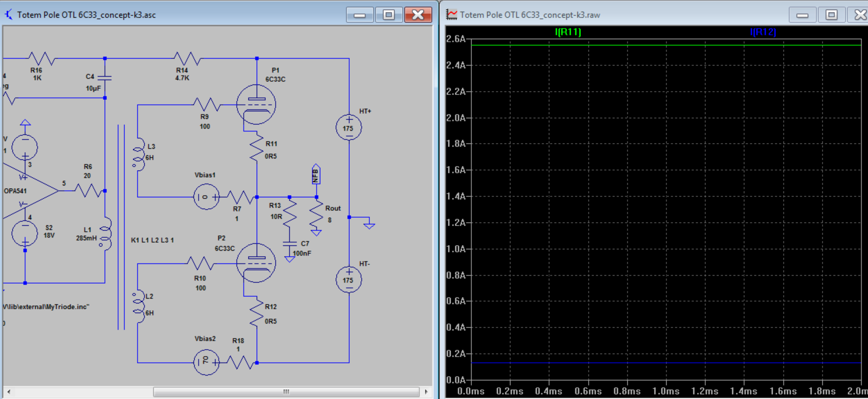Click the 0.0ms time axis label
Image resolution: width=868 pixels, height=399 pixels.
(x=471, y=391)
